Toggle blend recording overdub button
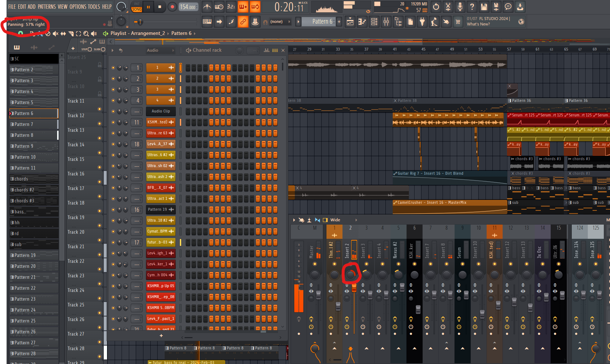610x364 pixels. [243, 7]
